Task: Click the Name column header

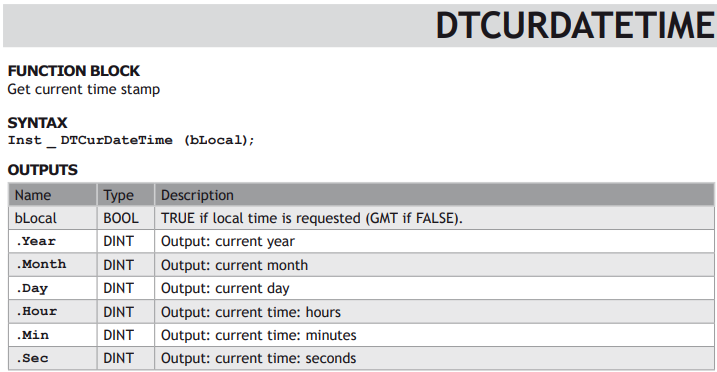Action: pos(53,195)
